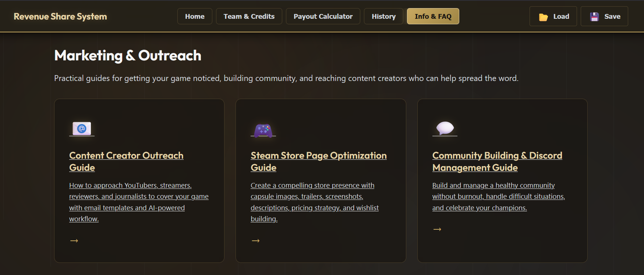Open the History tab
This screenshot has width=644, height=275.
pyautogui.click(x=383, y=17)
